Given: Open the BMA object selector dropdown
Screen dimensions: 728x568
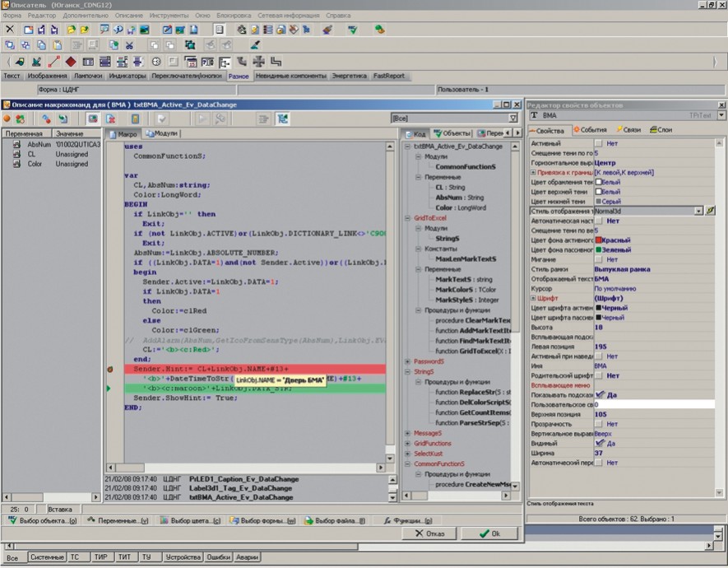Looking at the screenshot, I should [721, 115].
